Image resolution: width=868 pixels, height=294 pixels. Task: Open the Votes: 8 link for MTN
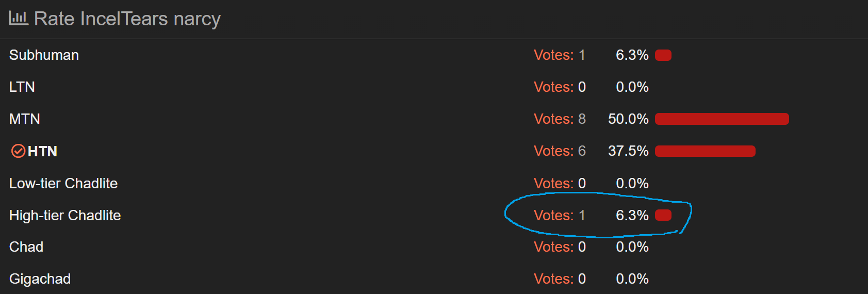point(560,119)
